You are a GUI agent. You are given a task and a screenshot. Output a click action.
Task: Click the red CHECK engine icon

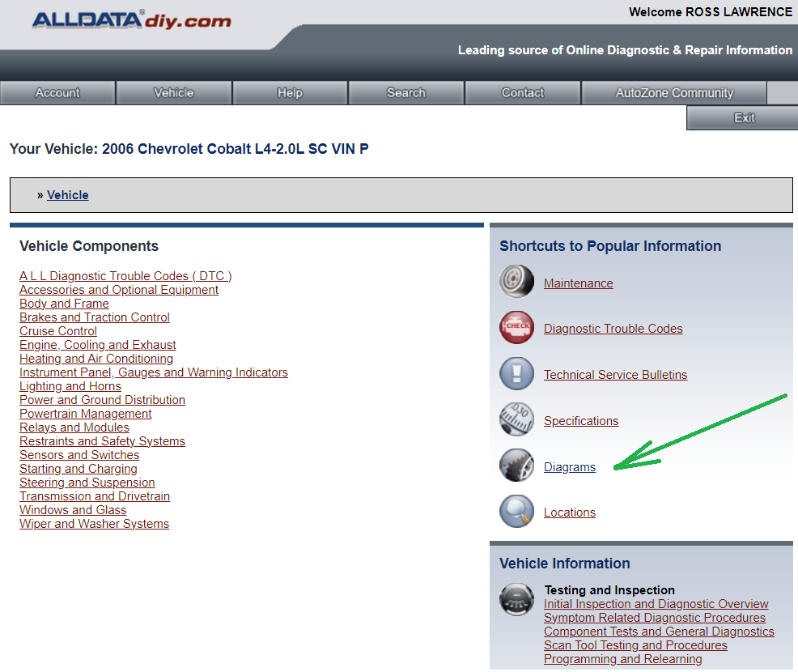[x=516, y=327]
